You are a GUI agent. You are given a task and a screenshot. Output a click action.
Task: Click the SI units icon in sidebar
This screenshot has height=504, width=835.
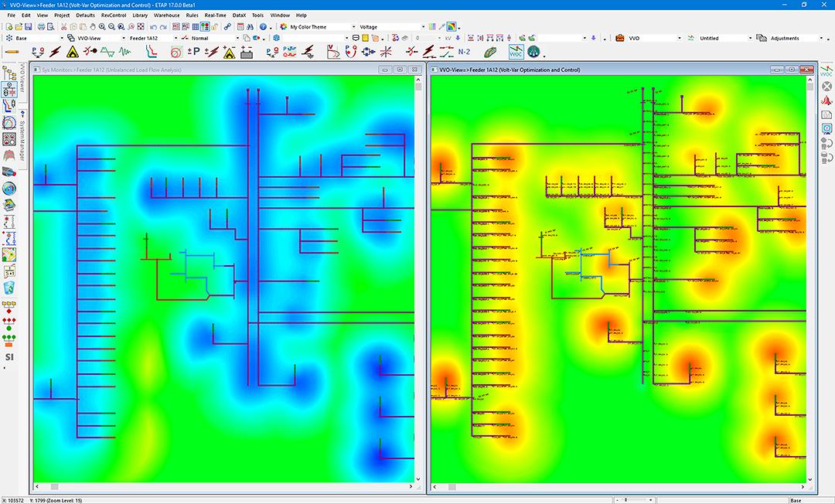pos(9,357)
